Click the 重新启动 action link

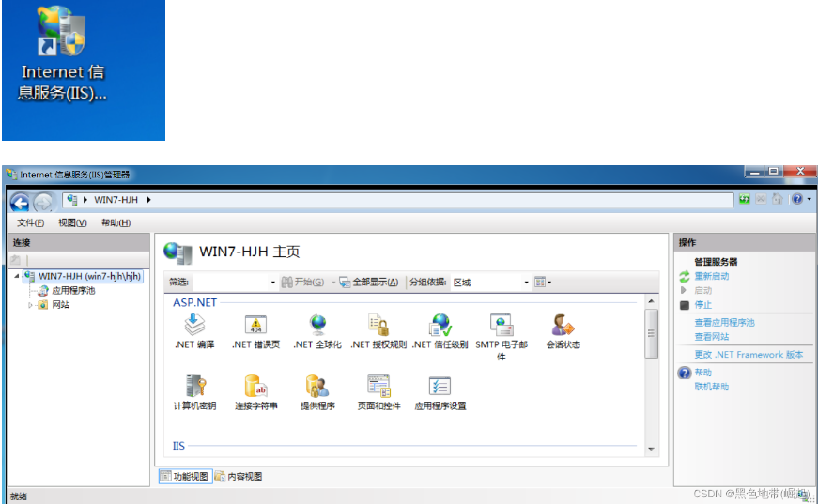click(712, 276)
